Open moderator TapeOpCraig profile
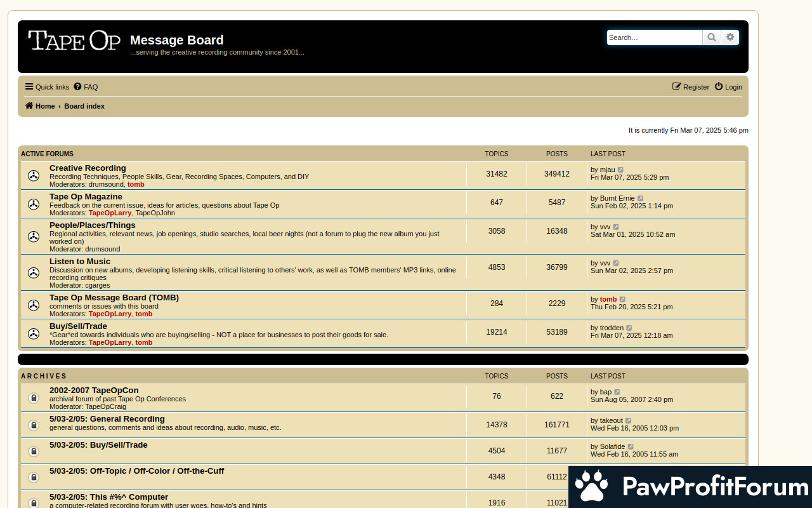This screenshot has width=812, height=508. [x=105, y=406]
